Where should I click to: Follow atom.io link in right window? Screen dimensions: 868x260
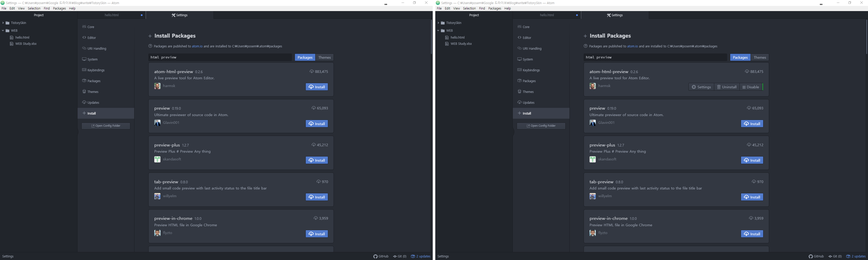tap(633, 47)
